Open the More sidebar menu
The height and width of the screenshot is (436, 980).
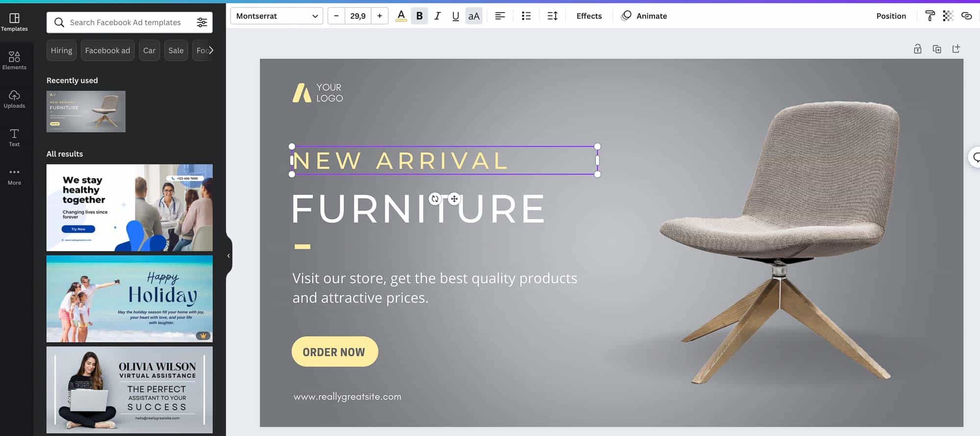click(14, 176)
